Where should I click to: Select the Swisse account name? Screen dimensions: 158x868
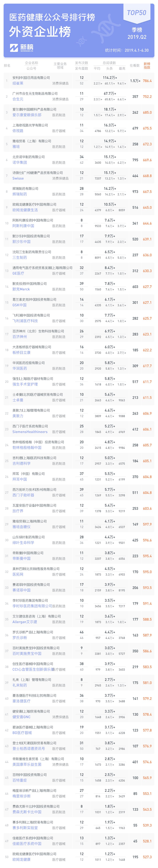(x=18, y=179)
